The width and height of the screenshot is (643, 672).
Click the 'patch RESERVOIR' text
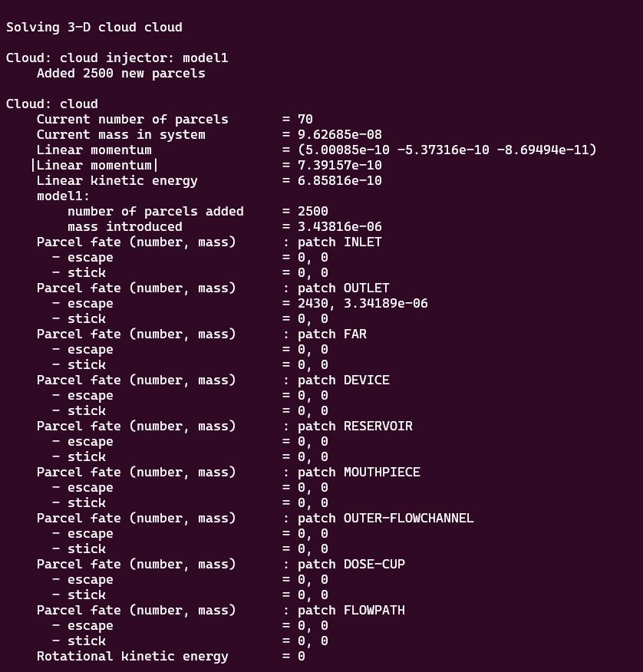coord(354,427)
